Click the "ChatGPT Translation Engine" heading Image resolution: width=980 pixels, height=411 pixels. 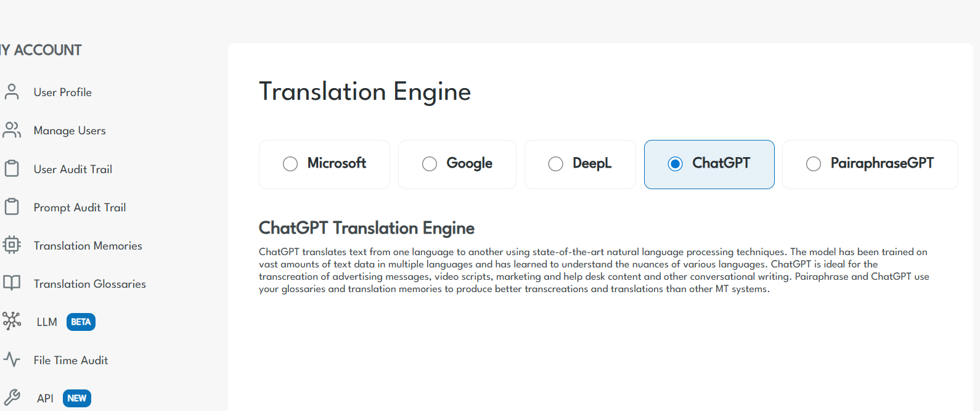point(366,228)
